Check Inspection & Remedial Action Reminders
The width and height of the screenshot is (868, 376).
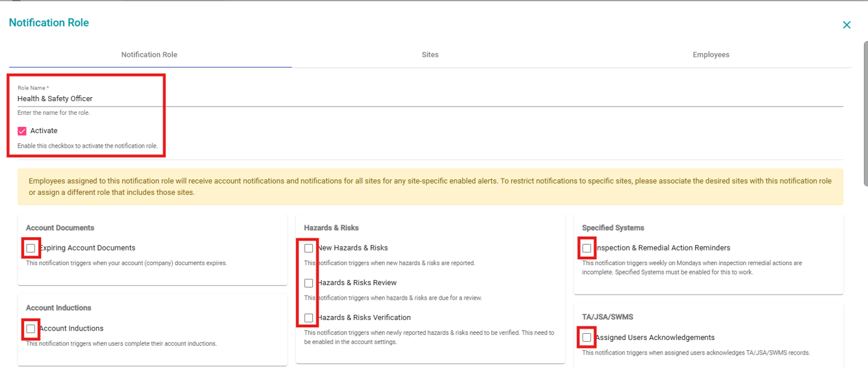pos(587,248)
